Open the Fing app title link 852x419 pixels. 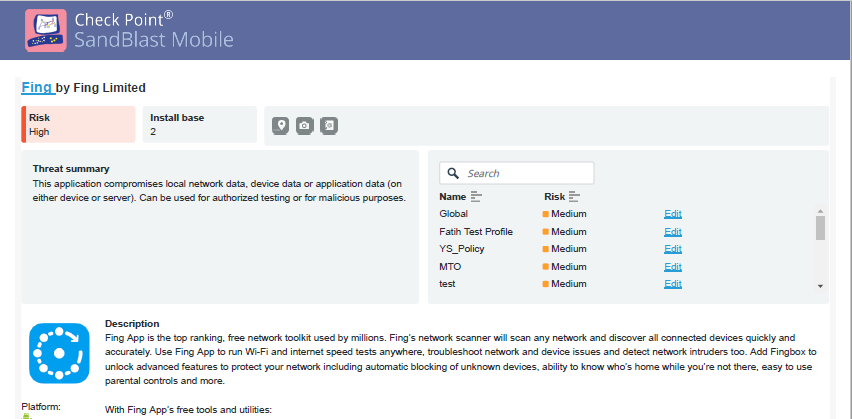(37, 87)
